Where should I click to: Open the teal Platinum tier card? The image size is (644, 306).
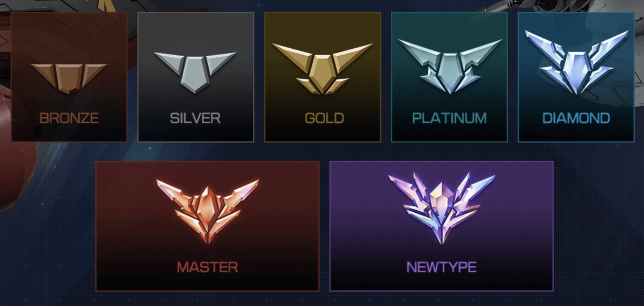click(x=449, y=77)
